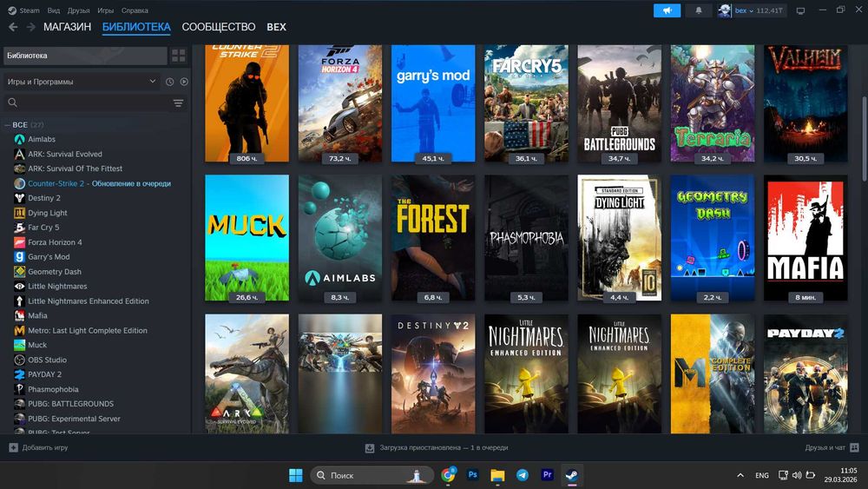Go back with the left arrow
Image resolution: width=868 pixels, height=489 pixels.
(x=13, y=27)
